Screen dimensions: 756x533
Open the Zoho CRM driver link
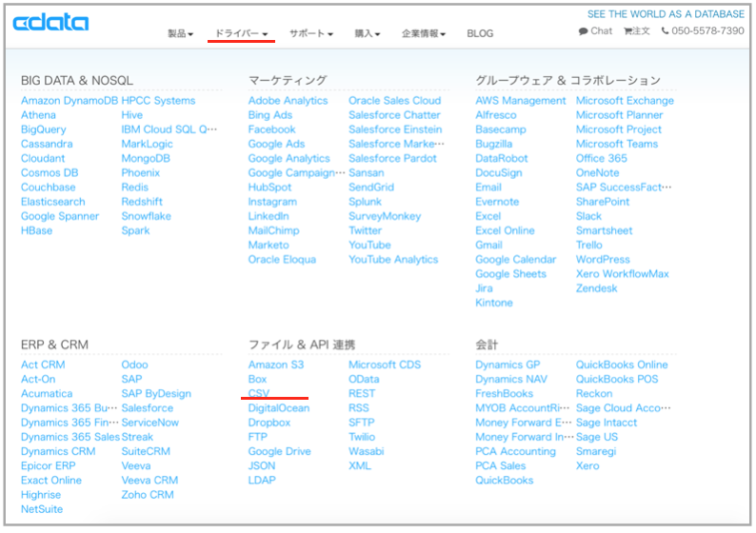tap(148, 494)
